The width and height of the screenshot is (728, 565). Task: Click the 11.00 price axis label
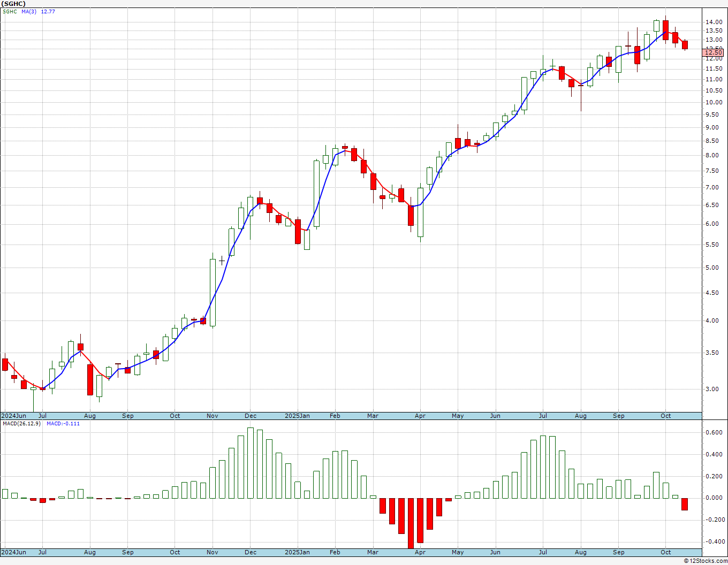[714, 79]
